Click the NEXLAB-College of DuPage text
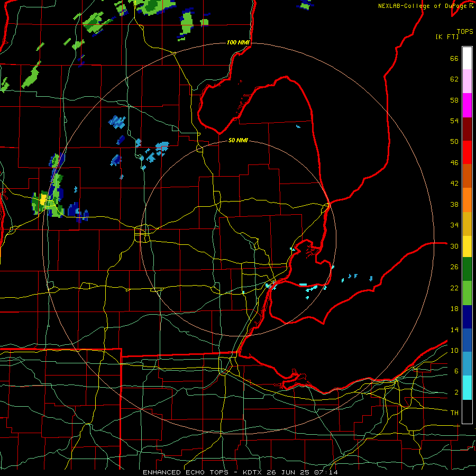 click(423, 6)
